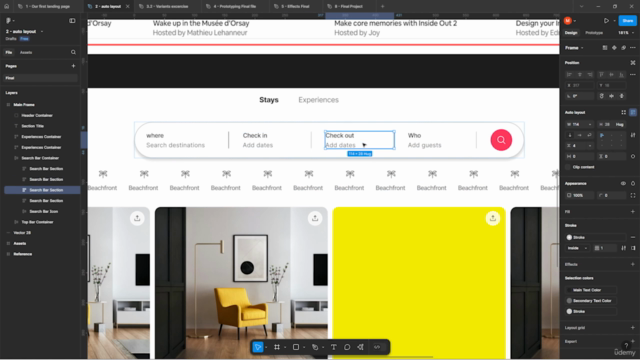Switch auto layout to vertical direction
This screenshot has height=360, width=640.
(x=570, y=135)
